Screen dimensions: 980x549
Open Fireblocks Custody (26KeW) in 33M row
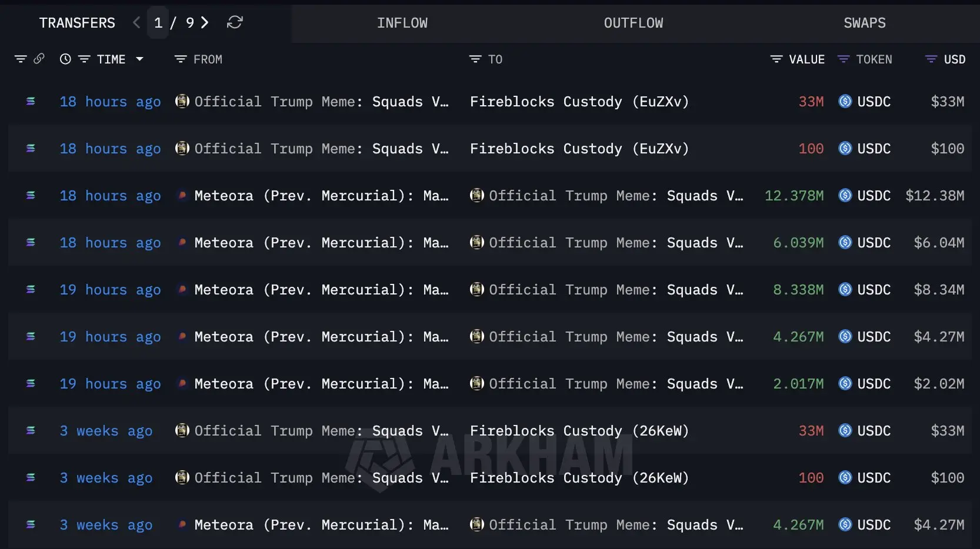click(579, 430)
